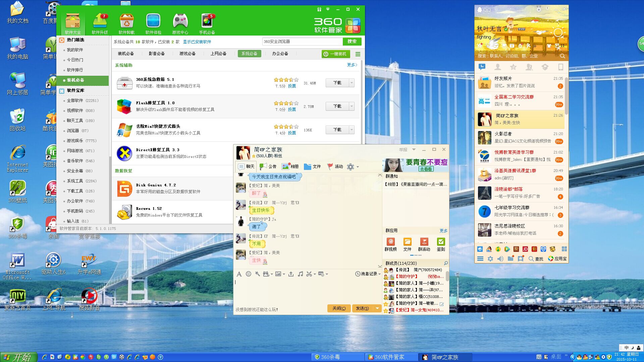Open the 显示已安装软件 link
Image resolution: width=644 pixels, height=362 pixels.
[x=197, y=42]
